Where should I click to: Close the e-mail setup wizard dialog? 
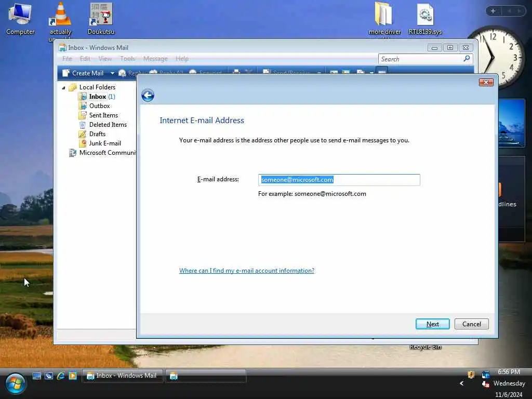[486, 83]
